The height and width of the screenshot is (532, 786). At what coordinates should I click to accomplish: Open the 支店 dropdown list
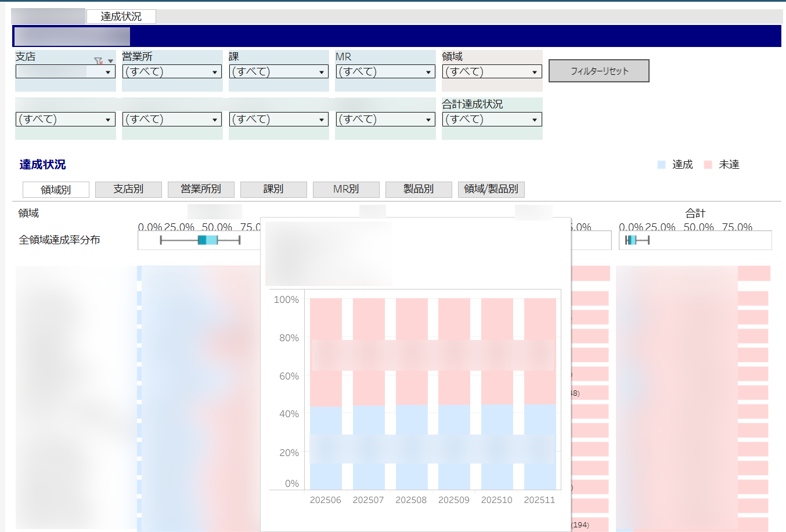click(108, 72)
